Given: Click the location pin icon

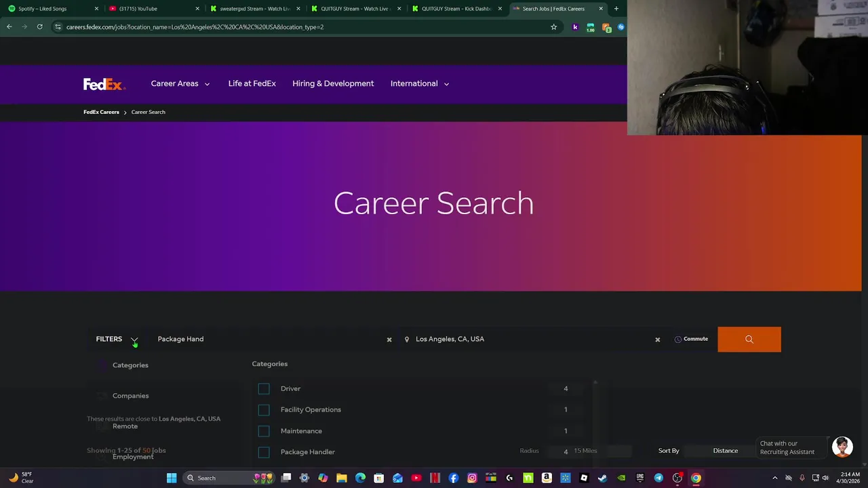Looking at the screenshot, I should click(x=407, y=340).
